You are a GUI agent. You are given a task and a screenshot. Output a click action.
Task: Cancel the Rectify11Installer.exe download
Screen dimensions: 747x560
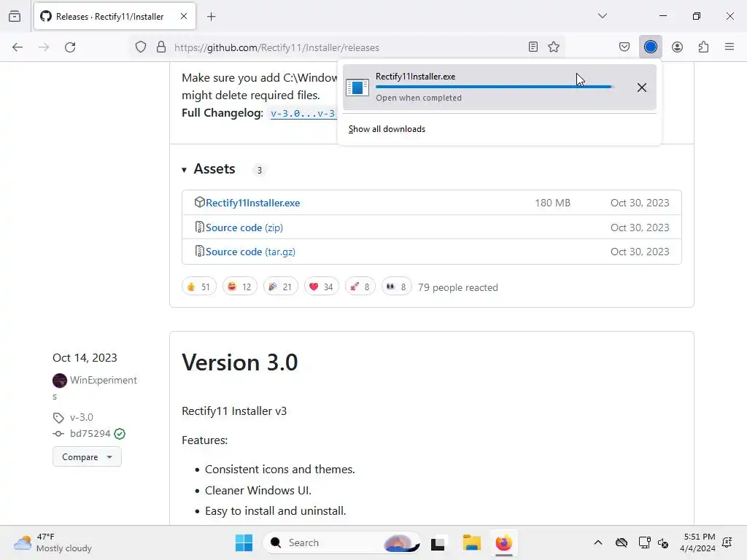(x=642, y=87)
